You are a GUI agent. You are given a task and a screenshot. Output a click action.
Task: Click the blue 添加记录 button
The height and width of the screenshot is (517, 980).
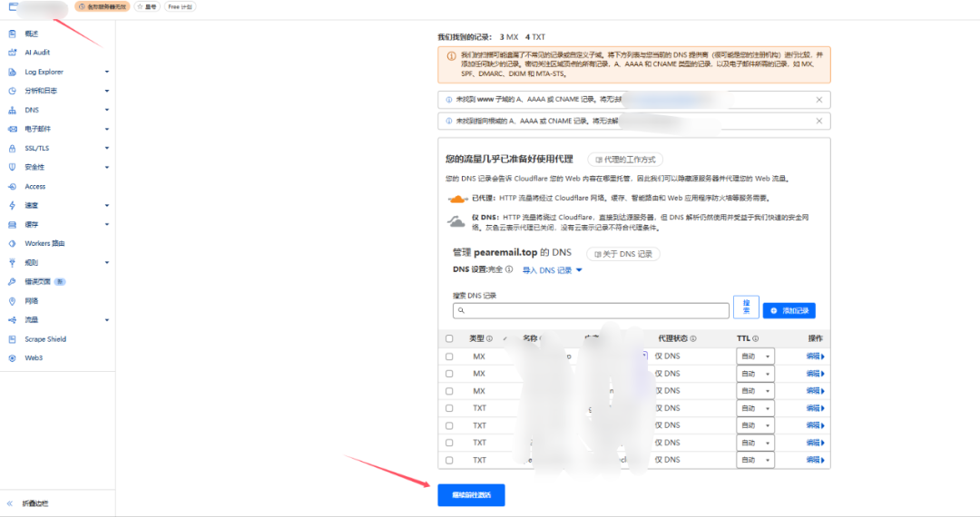(x=789, y=310)
